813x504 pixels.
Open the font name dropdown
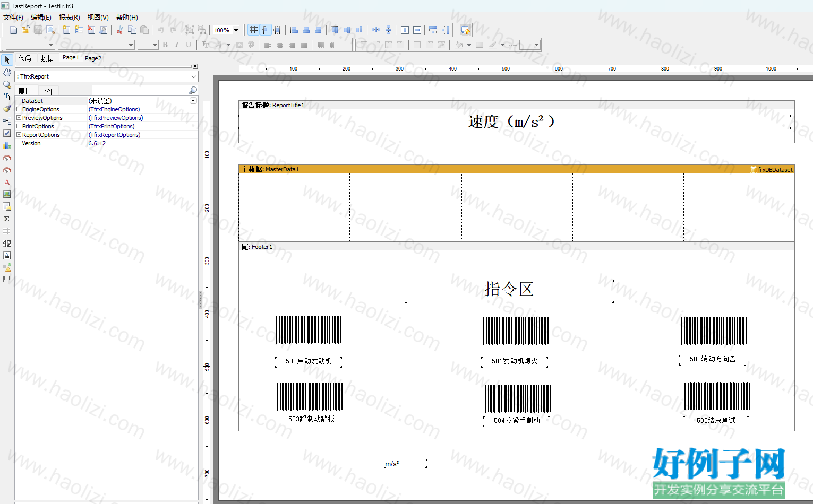pos(131,45)
